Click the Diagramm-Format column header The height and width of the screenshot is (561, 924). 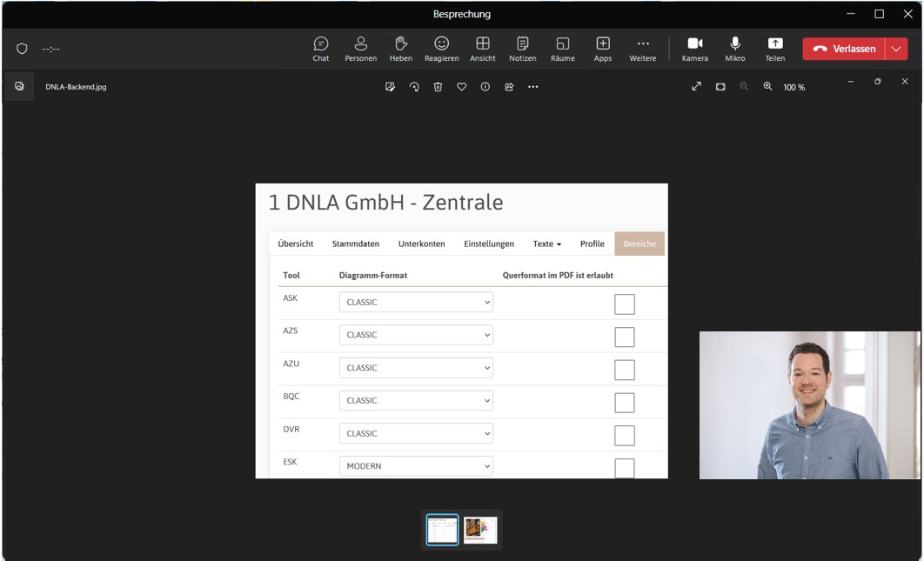click(x=373, y=275)
